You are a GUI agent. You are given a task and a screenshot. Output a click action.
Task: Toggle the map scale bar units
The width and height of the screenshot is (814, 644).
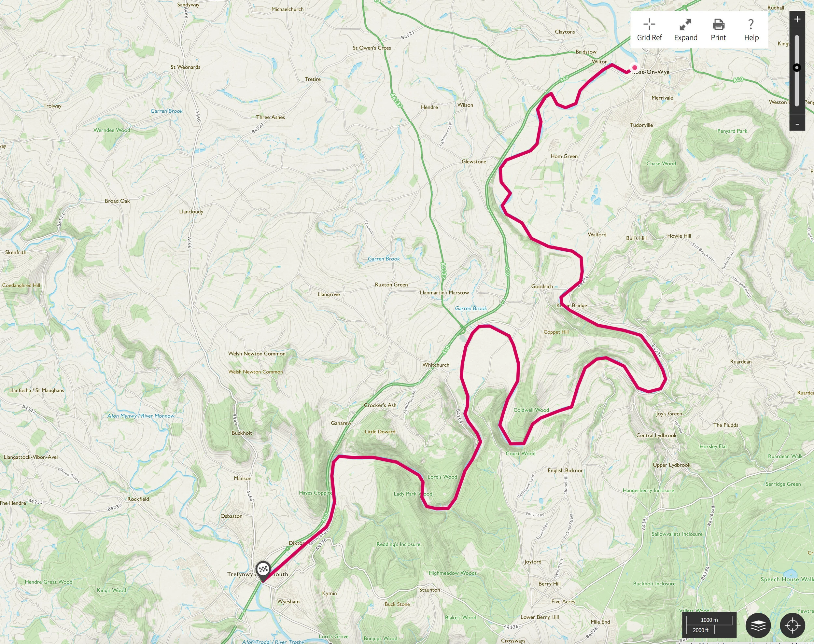[709, 625]
